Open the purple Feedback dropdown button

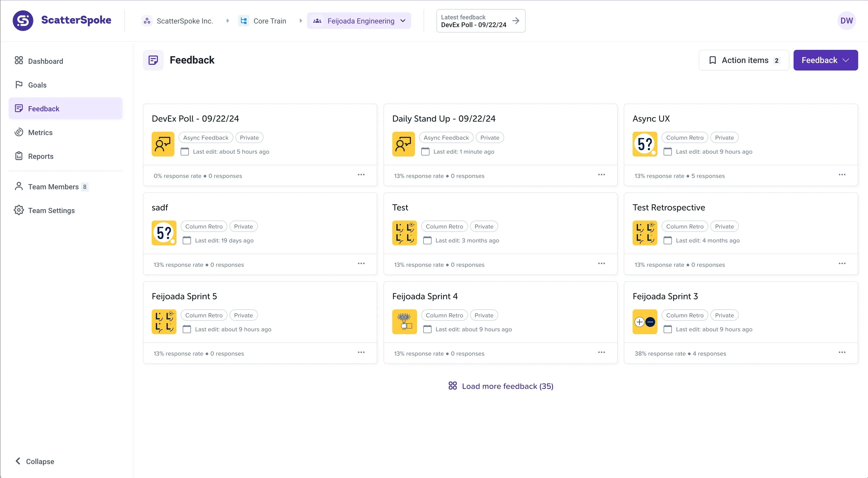coord(825,60)
